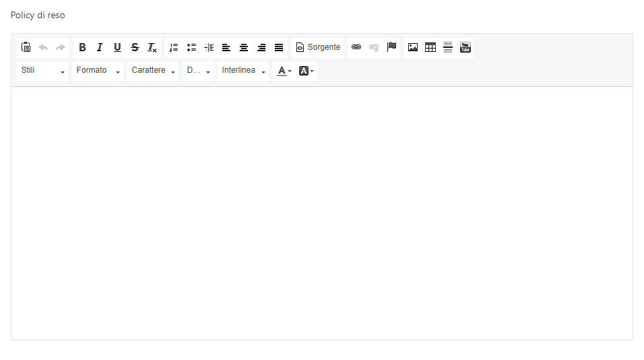Open the text color picker
644x360 pixels.
284,71
